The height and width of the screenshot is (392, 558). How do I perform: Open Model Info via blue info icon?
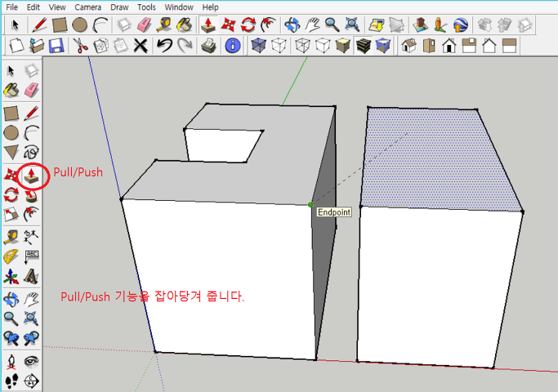click(233, 46)
